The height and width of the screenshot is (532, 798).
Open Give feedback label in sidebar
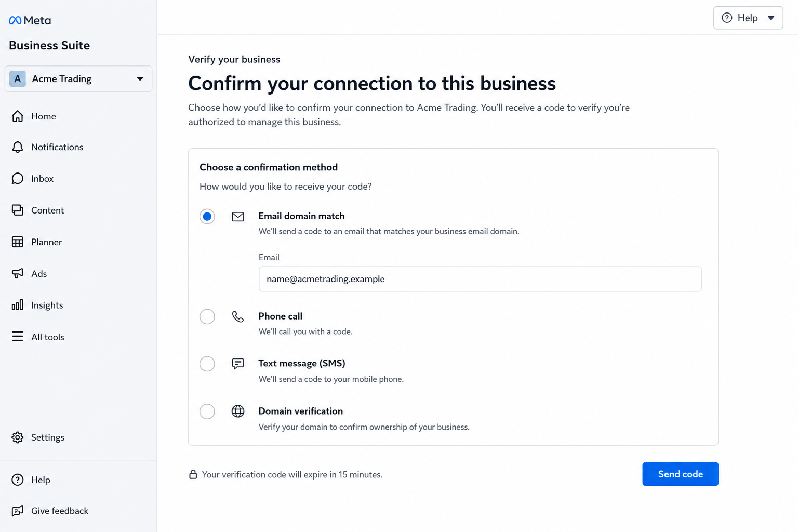(x=60, y=511)
